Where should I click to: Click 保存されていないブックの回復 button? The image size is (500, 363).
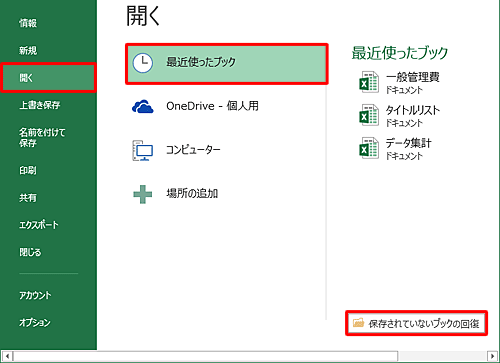[416, 323]
